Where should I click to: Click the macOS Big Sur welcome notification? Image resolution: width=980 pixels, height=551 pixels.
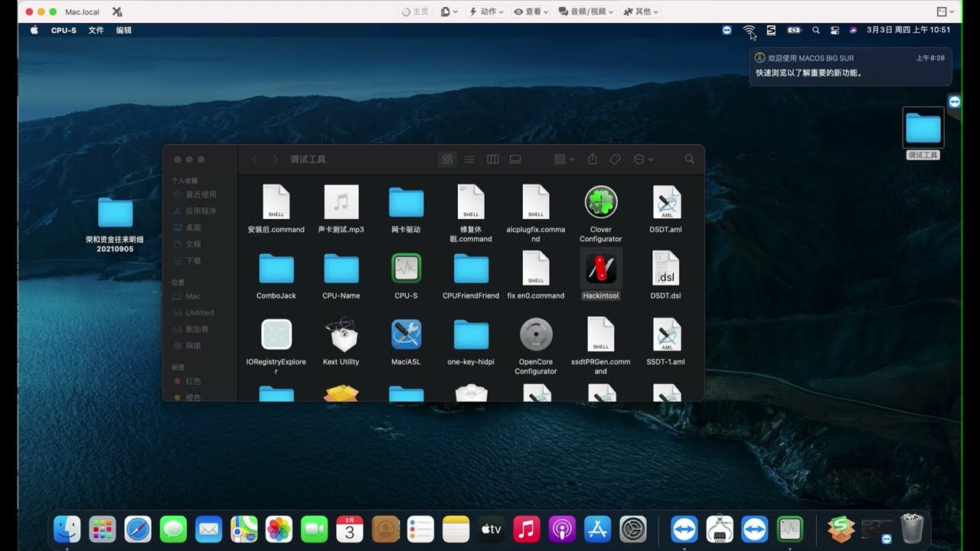(x=851, y=67)
